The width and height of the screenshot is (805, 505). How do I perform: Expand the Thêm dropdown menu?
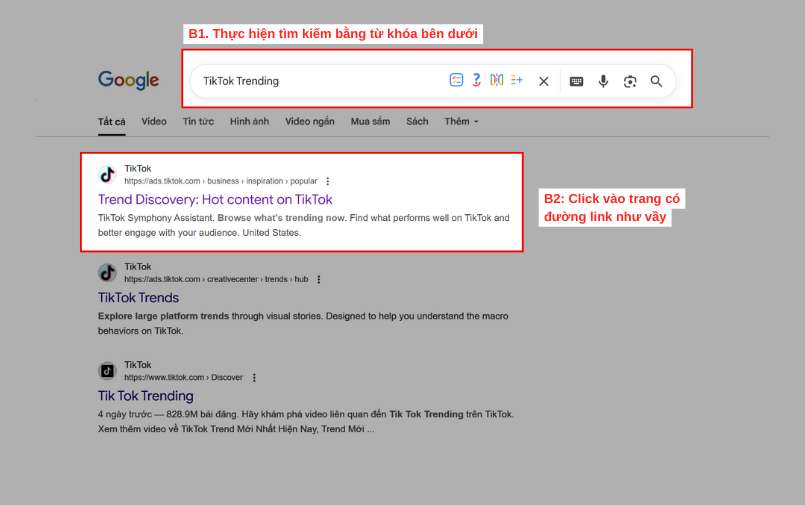pos(461,122)
